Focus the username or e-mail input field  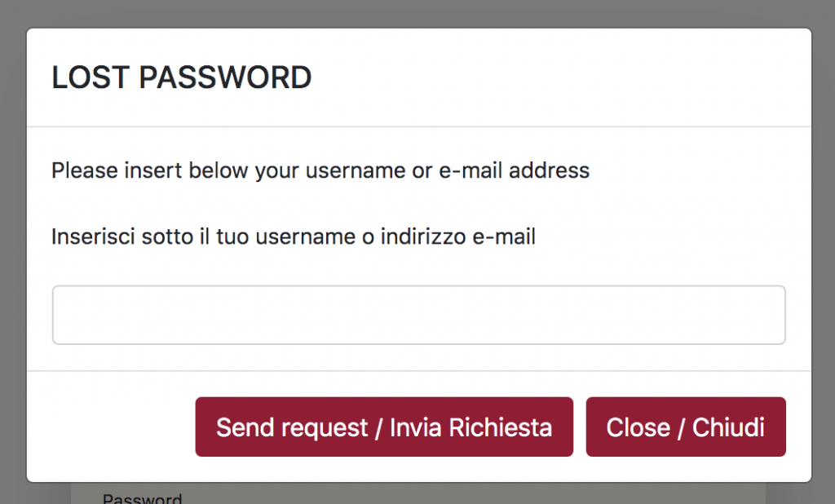(418, 315)
